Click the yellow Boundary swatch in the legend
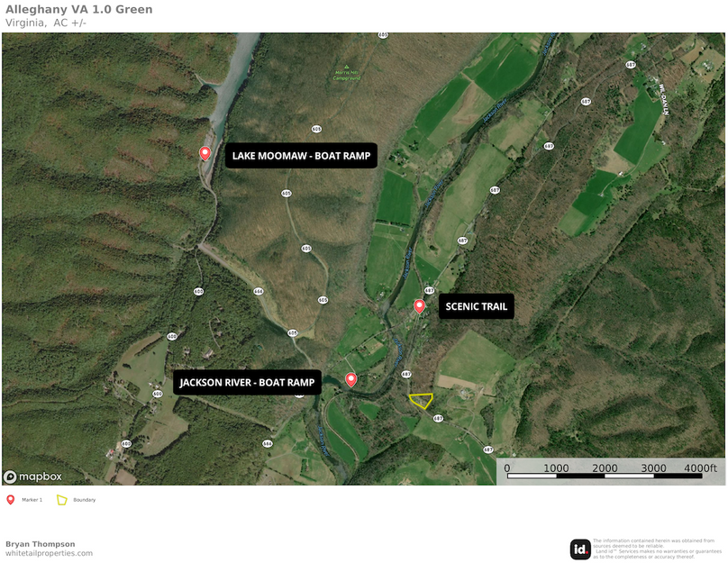Viewport: 728px width, 563px height. [x=60, y=500]
